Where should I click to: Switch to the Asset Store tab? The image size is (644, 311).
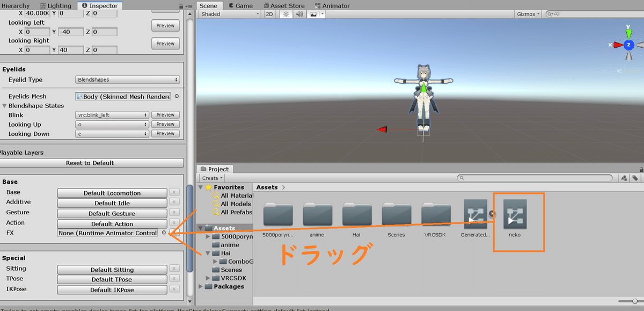point(283,5)
